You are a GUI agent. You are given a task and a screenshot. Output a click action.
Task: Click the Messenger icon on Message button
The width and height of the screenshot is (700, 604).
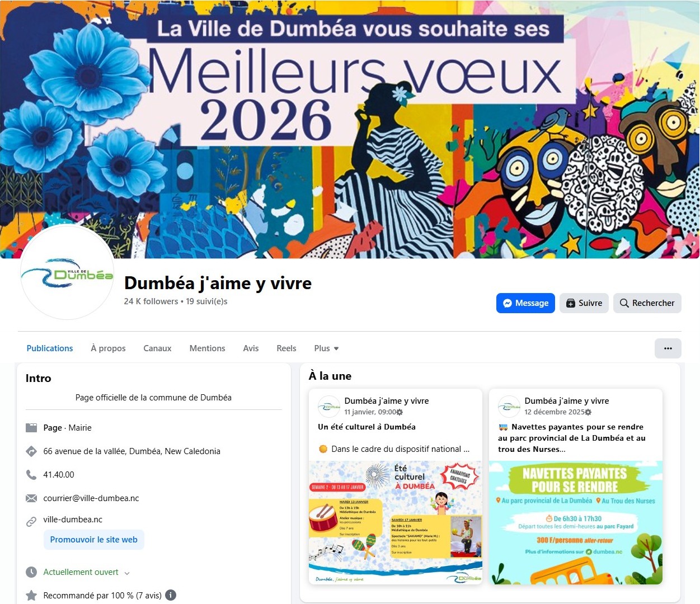(508, 303)
